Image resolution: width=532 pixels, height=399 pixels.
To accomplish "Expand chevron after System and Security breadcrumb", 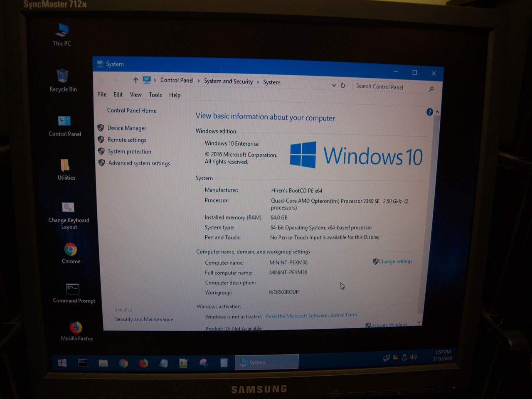I will (x=258, y=82).
